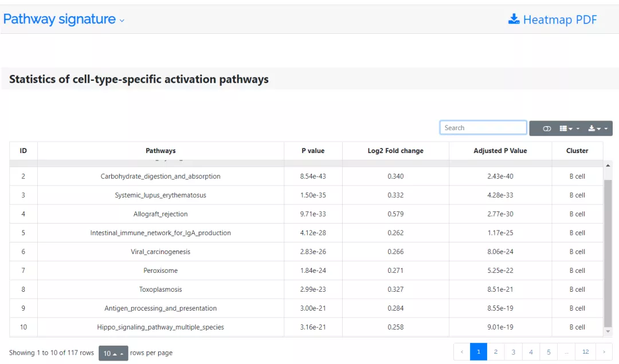This screenshot has height=364, width=619.
Task: Sort by the Cluster column header
Action: [577, 151]
